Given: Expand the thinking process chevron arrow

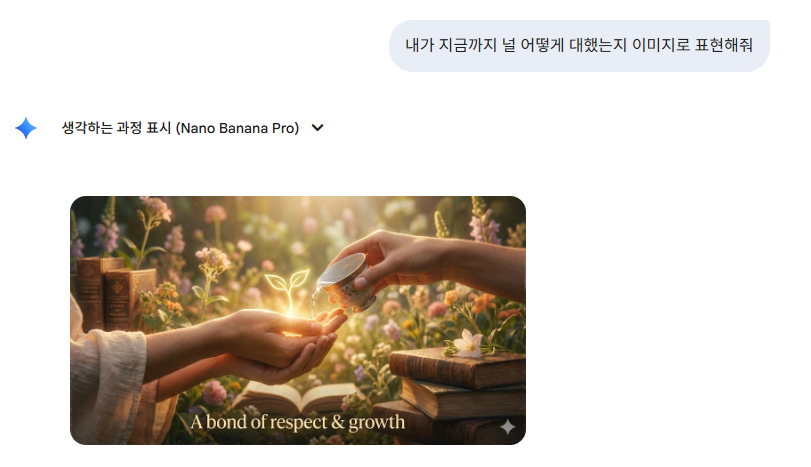Looking at the screenshot, I should [x=318, y=128].
